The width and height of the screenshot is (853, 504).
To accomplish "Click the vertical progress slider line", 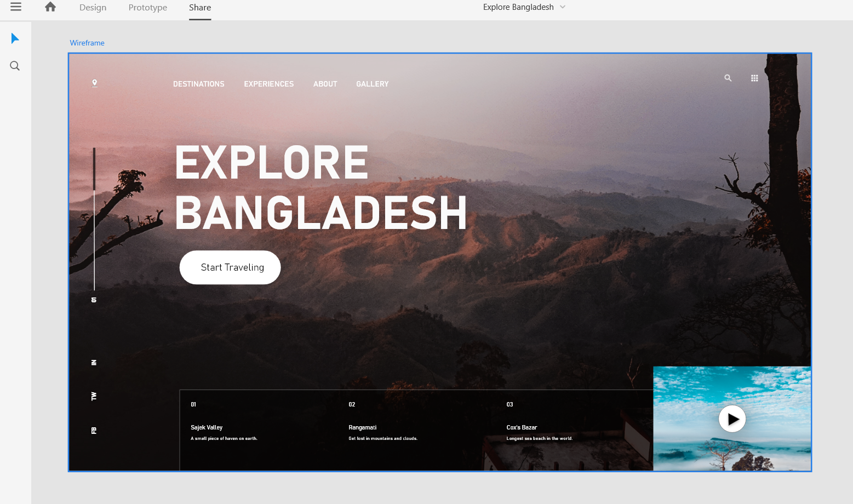I will click(x=94, y=219).
